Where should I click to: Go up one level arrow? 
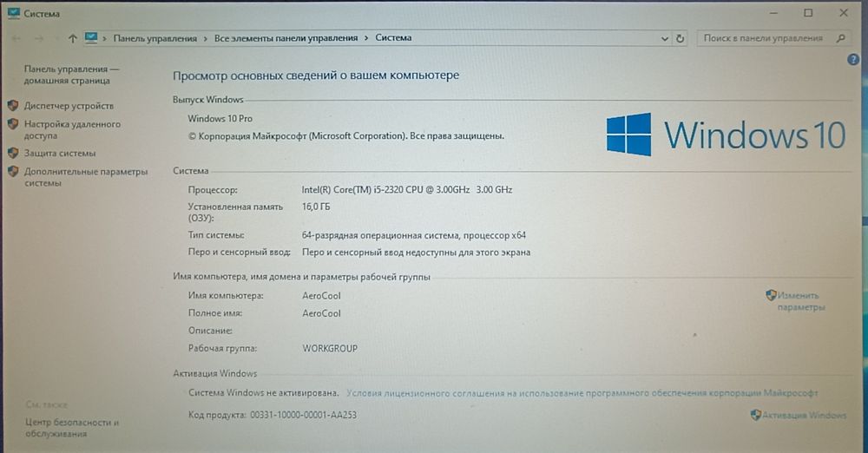[73, 38]
